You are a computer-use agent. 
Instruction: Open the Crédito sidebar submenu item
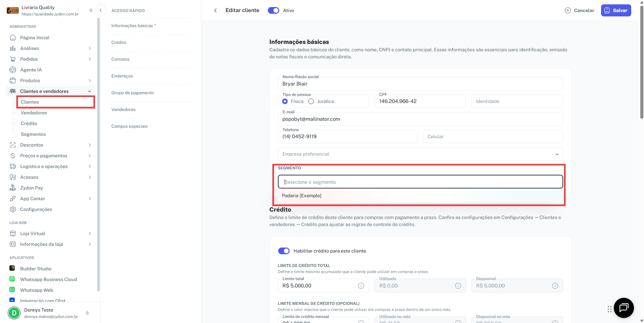click(29, 123)
